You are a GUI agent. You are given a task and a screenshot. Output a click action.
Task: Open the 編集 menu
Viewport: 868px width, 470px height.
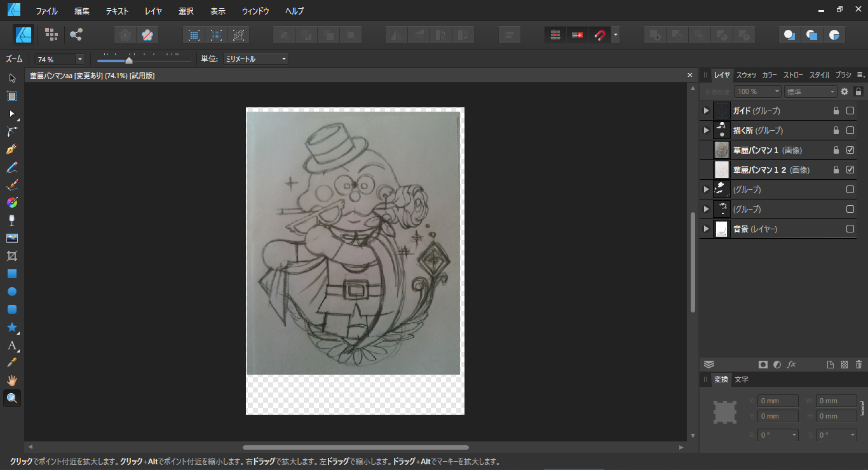point(81,11)
